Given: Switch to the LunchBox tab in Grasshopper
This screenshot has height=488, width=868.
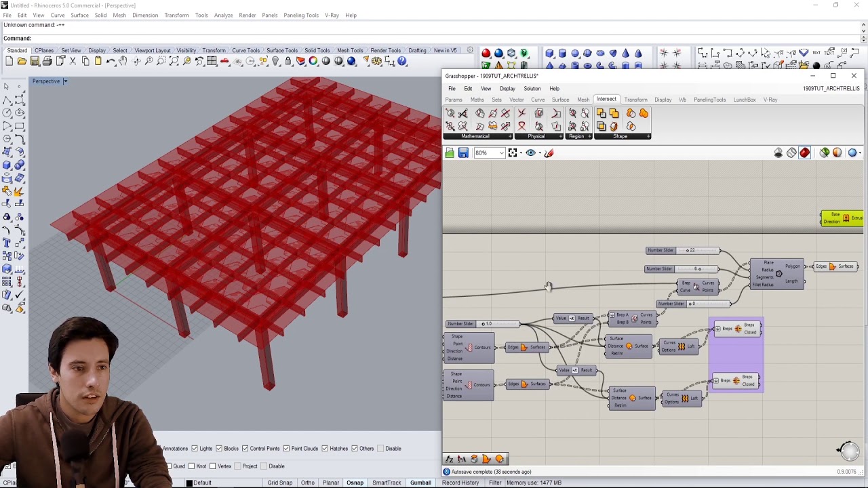Looking at the screenshot, I should pos(745,100).
